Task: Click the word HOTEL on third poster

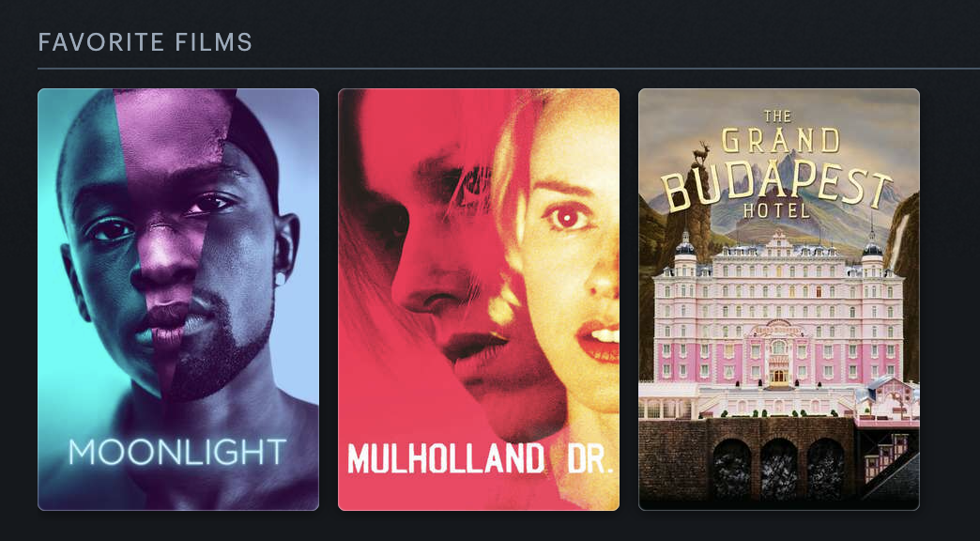Action: tap(777, 210)
